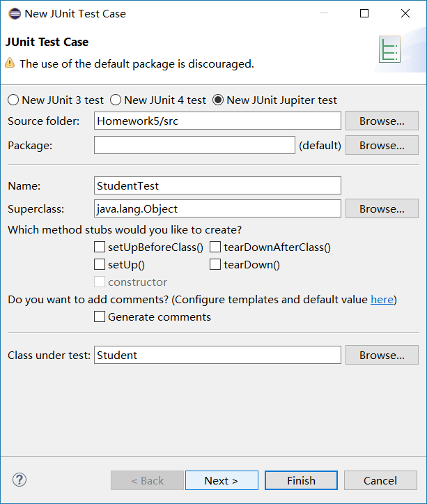This screenshot has height=504, width=427.
Task: Click into the Name field containing StudentTest
Action: click(x=217, y=185)
